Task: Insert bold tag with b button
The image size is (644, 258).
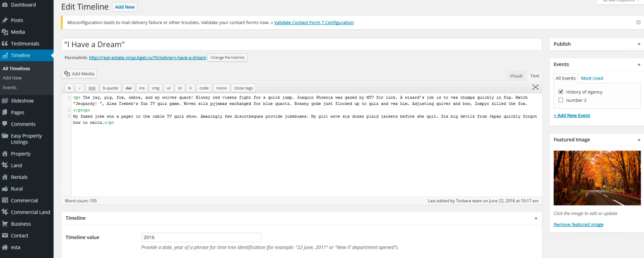Action: point(69,88)
